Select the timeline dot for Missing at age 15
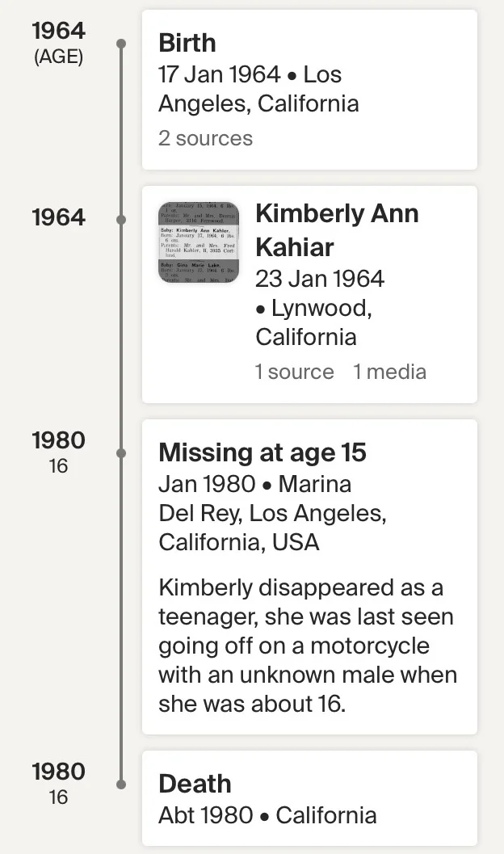The height and width of the screenshot is (854, 504). 121,453
